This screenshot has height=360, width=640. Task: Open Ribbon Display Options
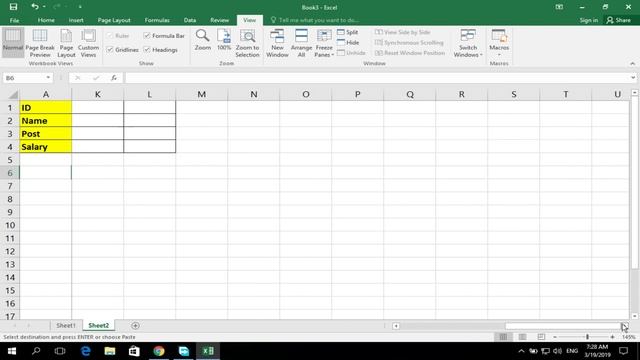[x=559, y=7]
